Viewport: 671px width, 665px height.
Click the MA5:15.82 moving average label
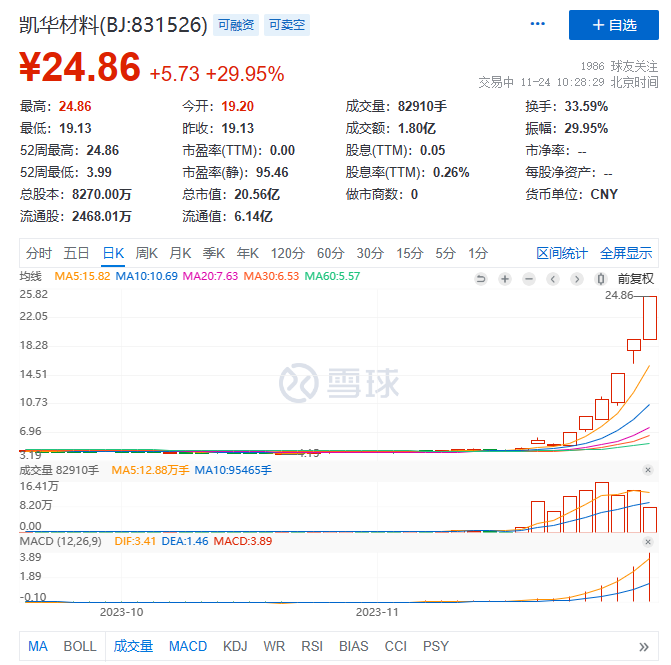pos(82,276)
